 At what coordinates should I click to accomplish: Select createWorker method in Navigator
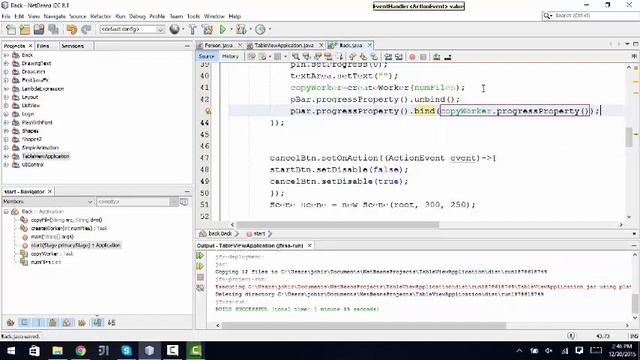tap(69, 229)
